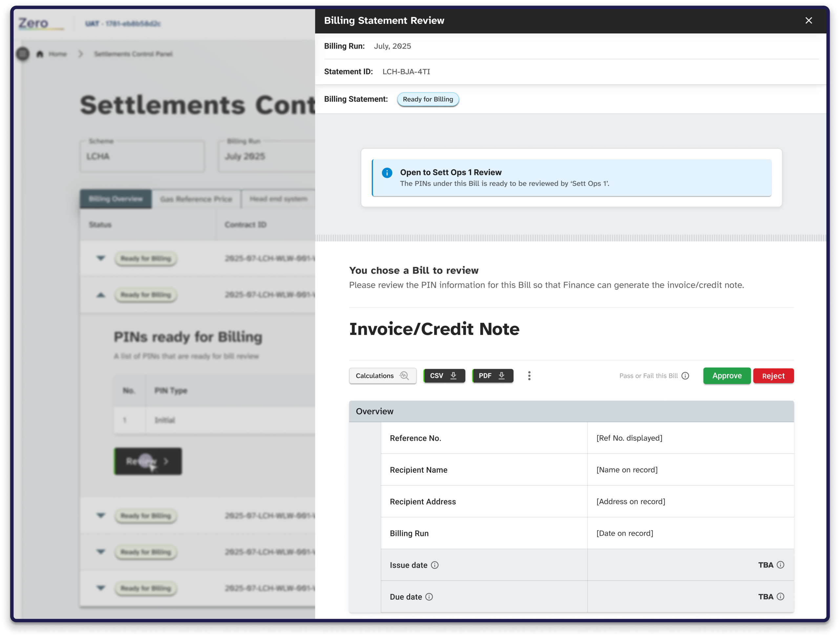Download the bill as CSV
Screen dimensions: 840x637
(444, 376)
